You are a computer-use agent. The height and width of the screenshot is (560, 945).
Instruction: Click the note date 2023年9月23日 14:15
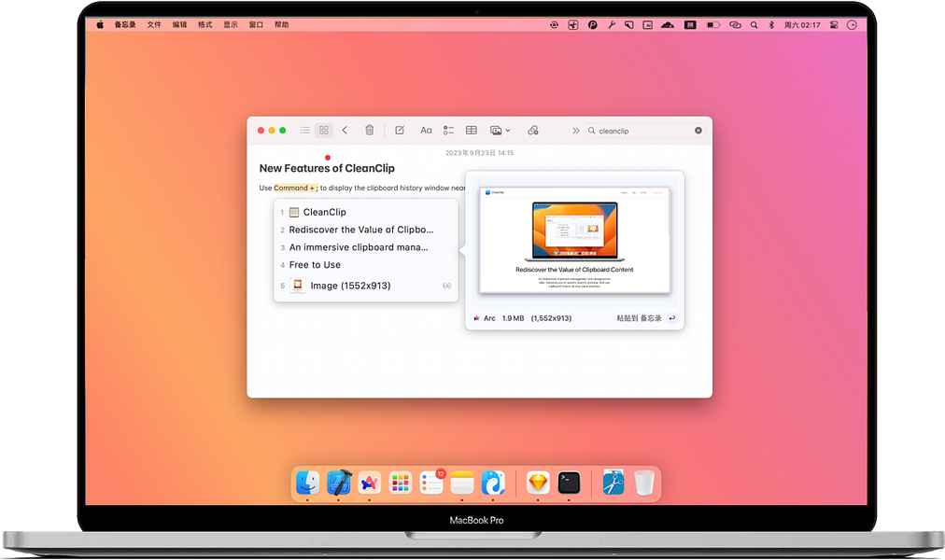tap(480, 153)
